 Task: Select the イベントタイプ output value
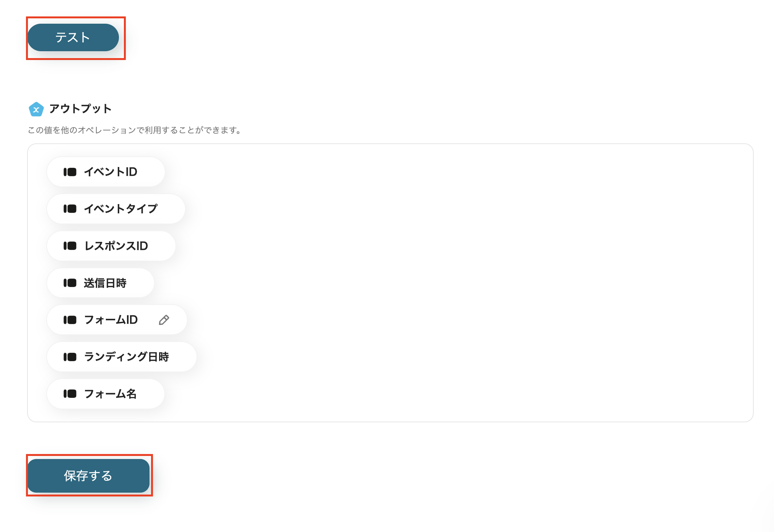point(115,209)
